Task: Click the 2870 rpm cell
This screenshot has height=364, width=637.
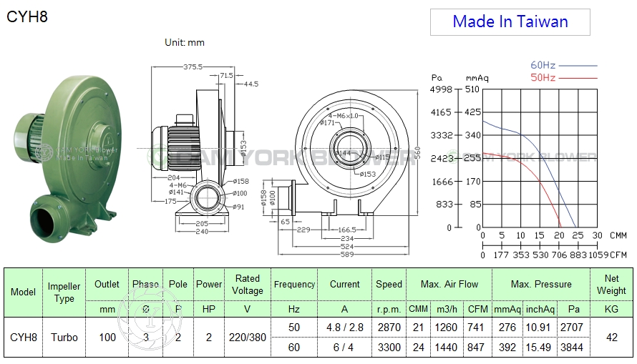Action: tap(389, 328)
